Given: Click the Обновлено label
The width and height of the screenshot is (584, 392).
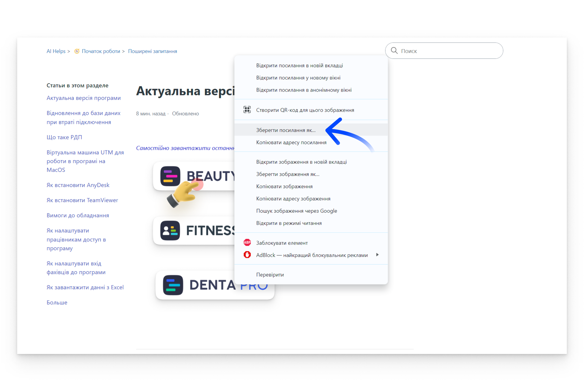Looking at the screenshot, I should [186, 114].
